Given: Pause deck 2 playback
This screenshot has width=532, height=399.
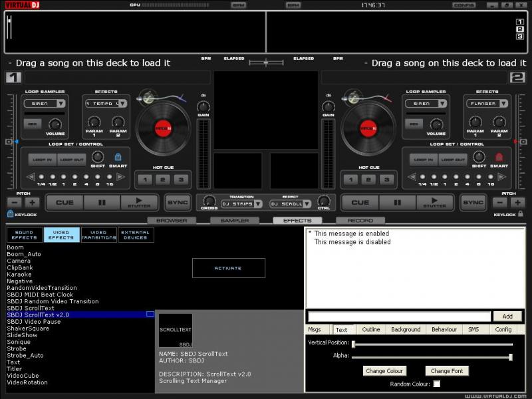Looking at the screenshot, I should coord(397,203).
